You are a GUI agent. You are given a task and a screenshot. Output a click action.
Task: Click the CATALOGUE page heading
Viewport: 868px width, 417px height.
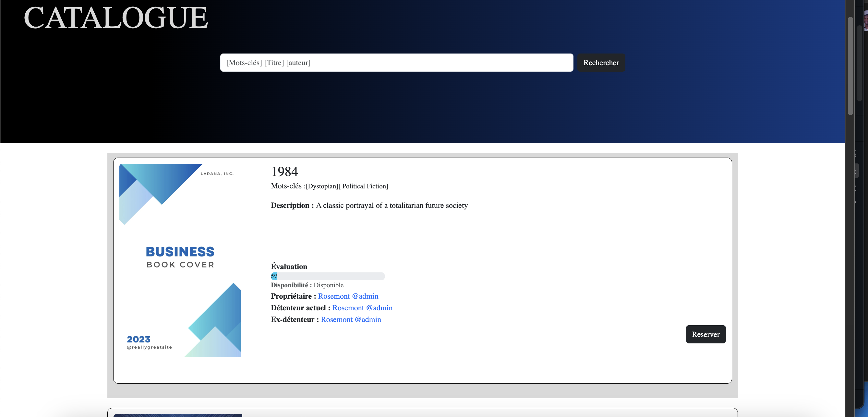tap(115, 18)
